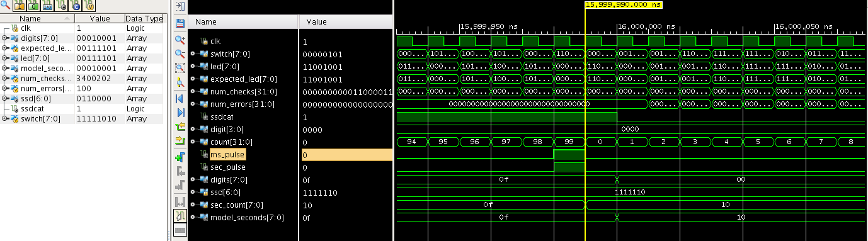The image size is (868, 241).
Task: Toggle the internal signals filter
Action: (61, 6)
